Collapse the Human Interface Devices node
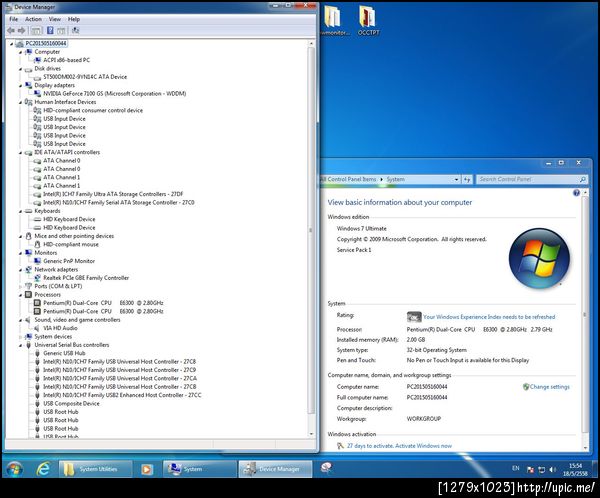Image resolution: width=600 pixels, height=498 pixels. [20, 102]
